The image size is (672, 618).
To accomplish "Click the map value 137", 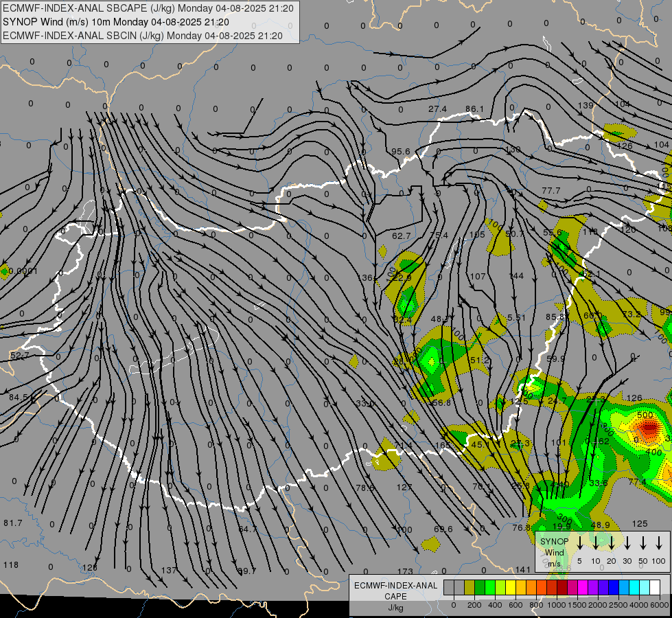I will (x=168, y=571).
